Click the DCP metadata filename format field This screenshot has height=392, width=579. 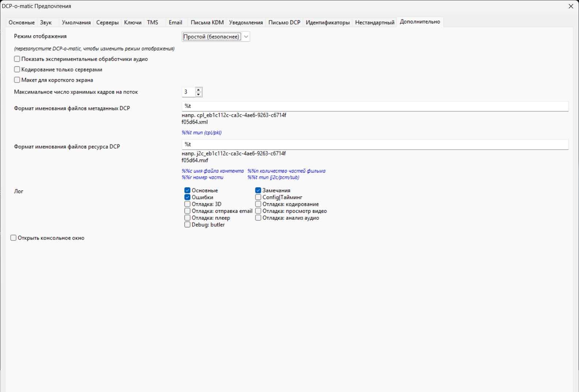click(x=375, y=106)
